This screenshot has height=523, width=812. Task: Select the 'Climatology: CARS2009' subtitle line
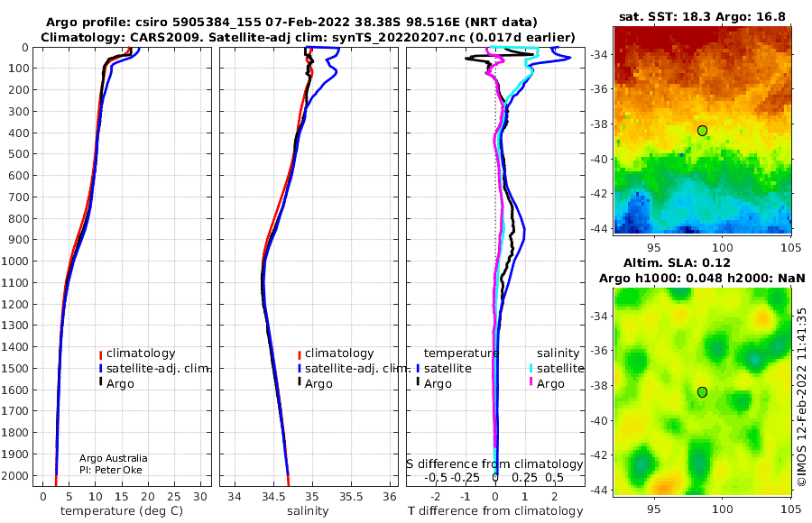coord(308,37)
